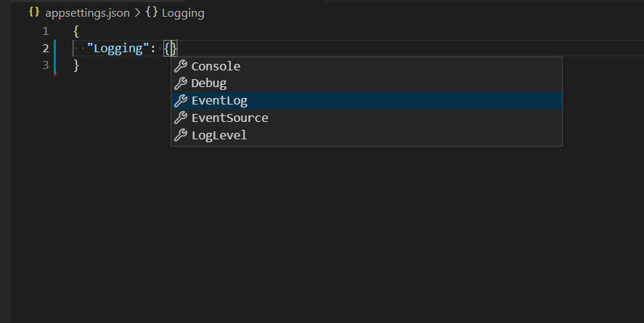
Task: Open the appsettings.json breadcrumb label
Action: pyautogui.click(x=88, y=13)
